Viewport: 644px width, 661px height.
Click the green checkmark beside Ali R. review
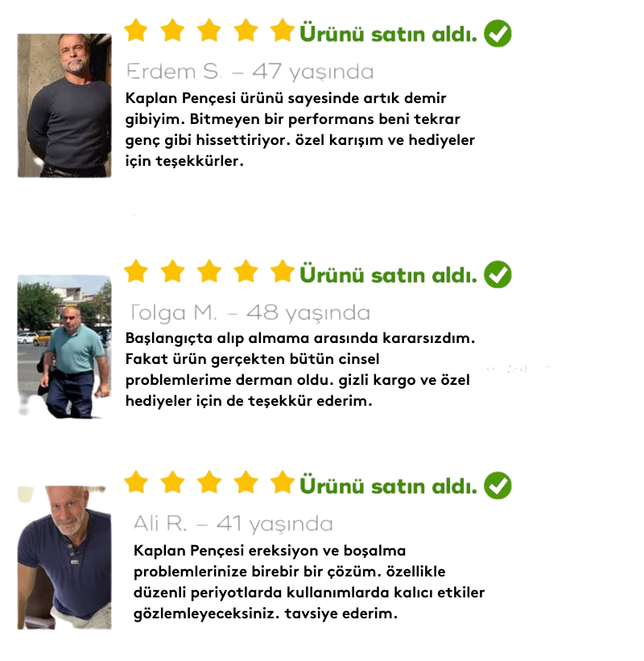(497, 485)
